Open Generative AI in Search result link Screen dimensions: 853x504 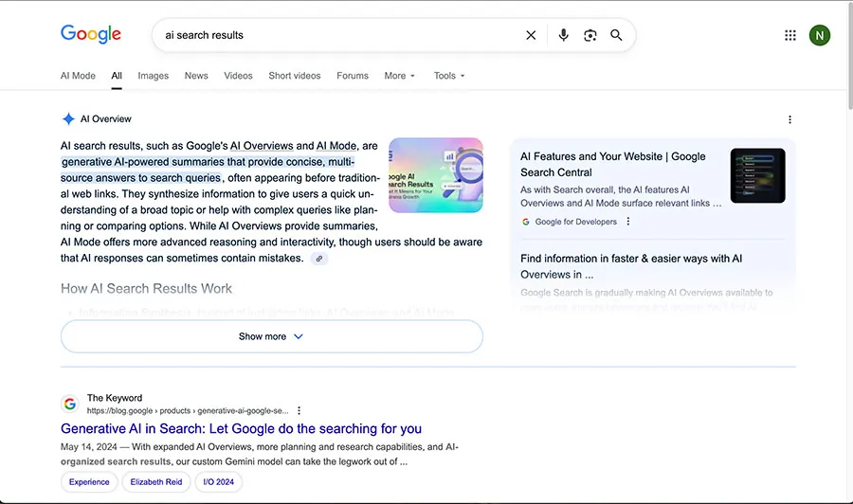pyautogui.click(x=241, y=429)
